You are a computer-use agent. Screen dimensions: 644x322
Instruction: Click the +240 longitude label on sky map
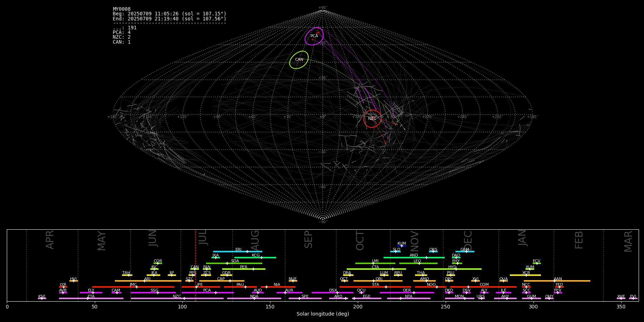[462, 117]
